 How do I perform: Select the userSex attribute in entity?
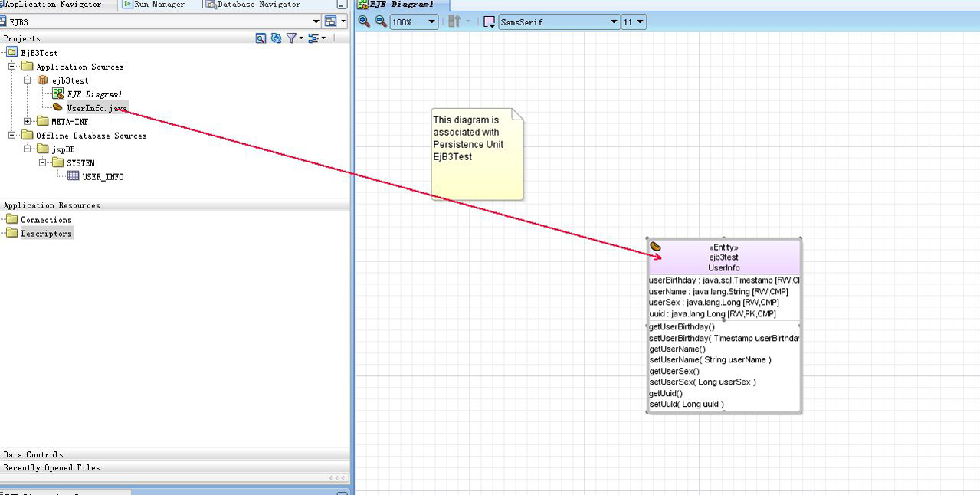tap(714, 303)
